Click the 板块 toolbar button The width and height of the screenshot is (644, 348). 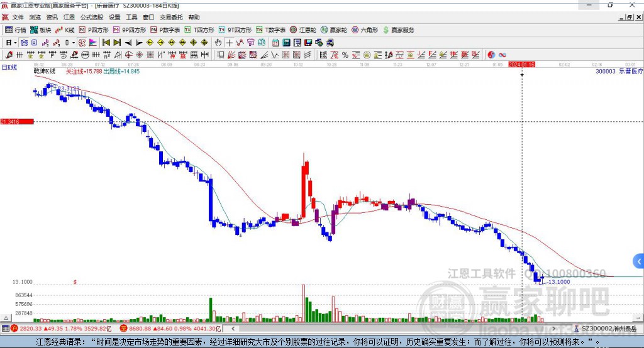tap(41, 30)
